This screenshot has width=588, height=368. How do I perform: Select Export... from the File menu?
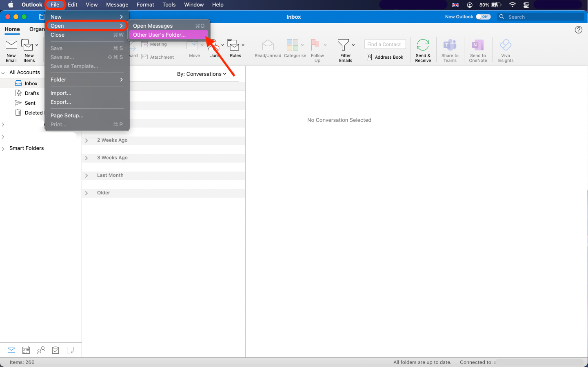[x=87, y=102]
